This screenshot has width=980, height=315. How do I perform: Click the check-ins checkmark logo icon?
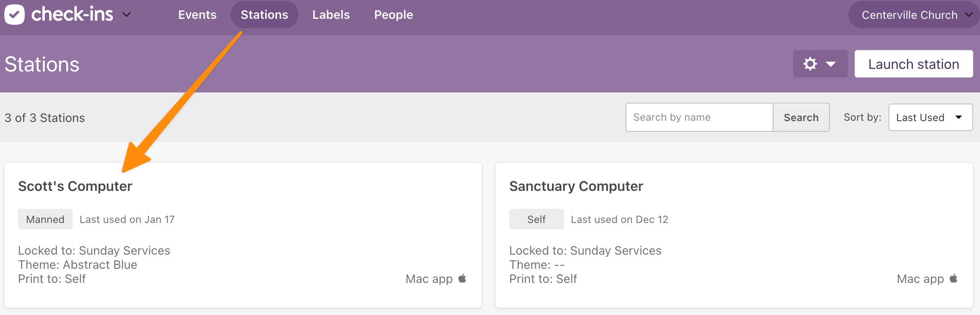(15, 15)
